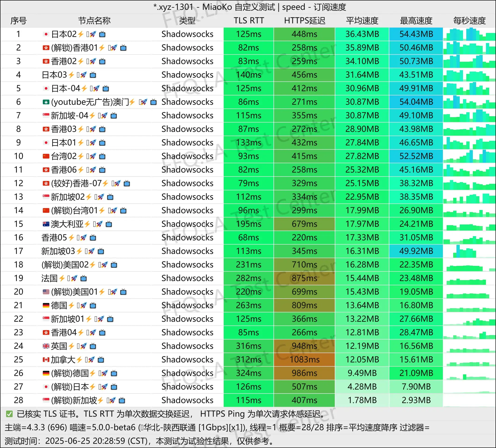Image resolution: width=496 pixels, height=448 pixels.
Task: Click the row number 17 cell
Action: click(x=18, y=251)
